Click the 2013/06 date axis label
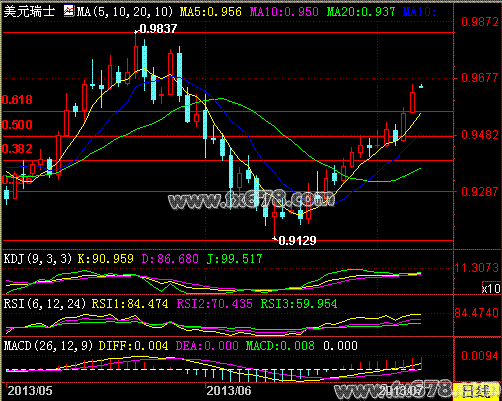 tap(229, 391)
